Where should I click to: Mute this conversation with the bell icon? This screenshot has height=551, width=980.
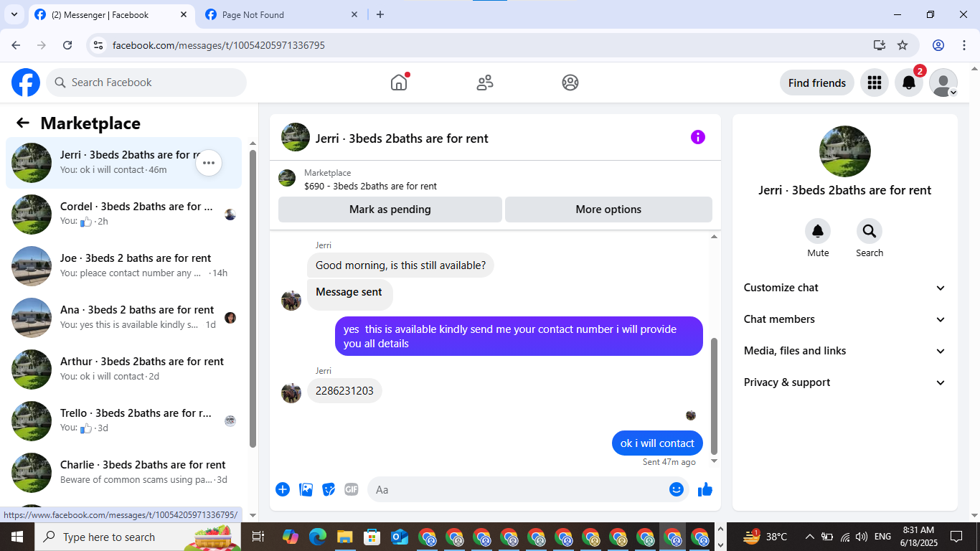818,231
